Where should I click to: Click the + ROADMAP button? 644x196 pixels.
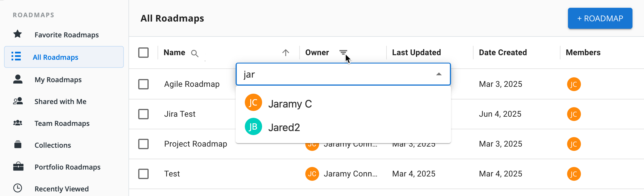[x=600, y=18]
